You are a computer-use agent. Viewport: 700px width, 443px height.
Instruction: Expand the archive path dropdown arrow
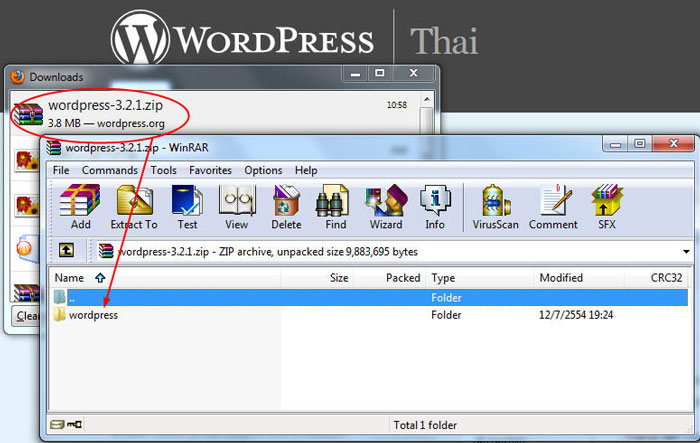click(x=686, y=251)
